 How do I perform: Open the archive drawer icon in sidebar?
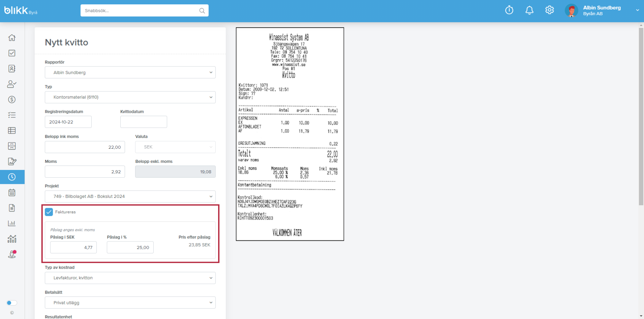coord(12,146)
